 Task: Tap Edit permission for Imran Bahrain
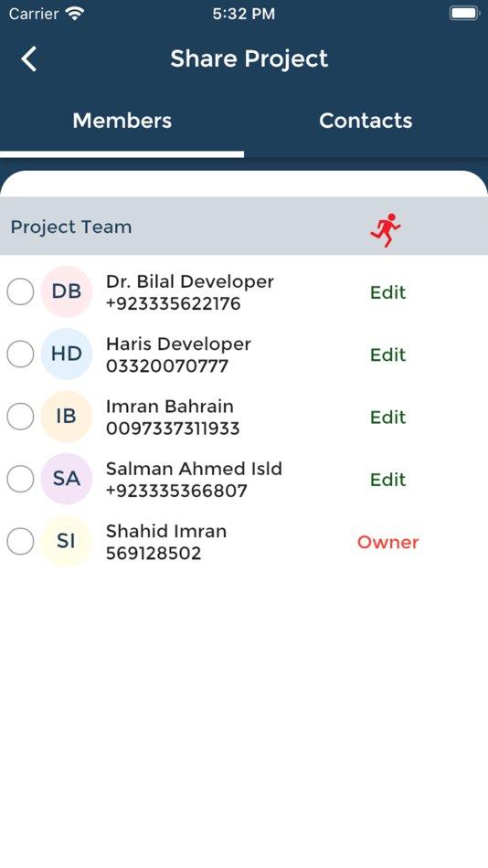tap(387, 418)
